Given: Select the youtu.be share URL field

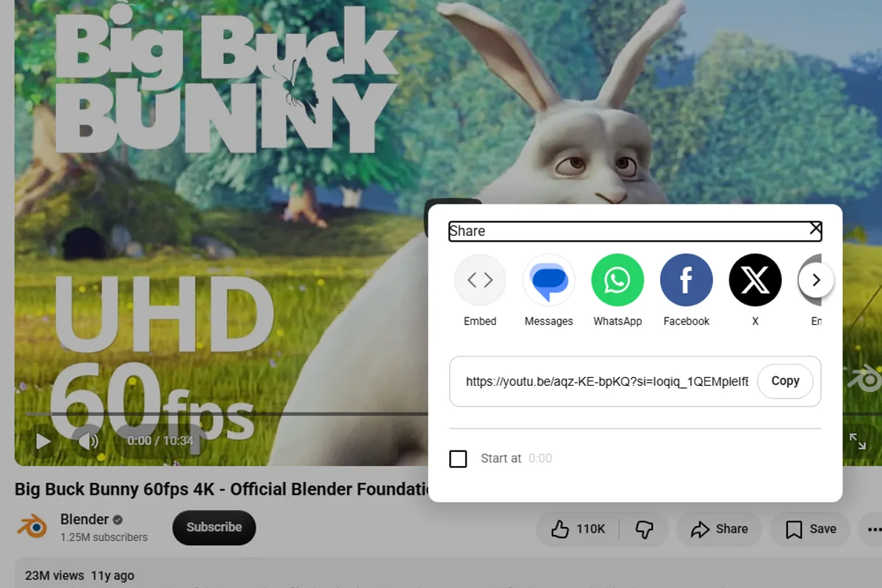Looking at the screenshot, I should click(x=607, y=381).
